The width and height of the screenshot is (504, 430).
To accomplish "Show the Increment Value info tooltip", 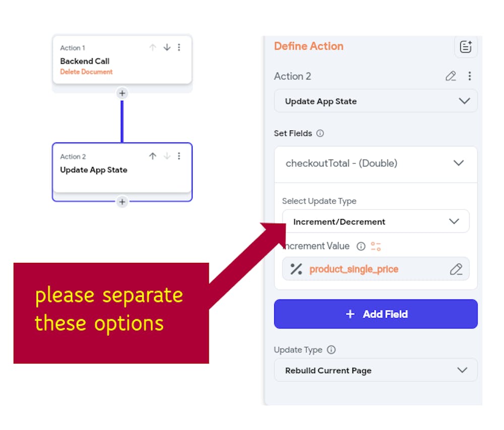I will pos(361,246).
